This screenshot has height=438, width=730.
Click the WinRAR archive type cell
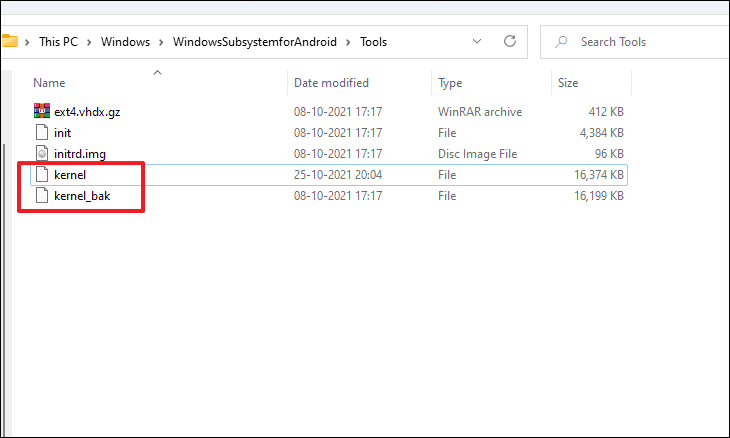click(x=480, y=112)
